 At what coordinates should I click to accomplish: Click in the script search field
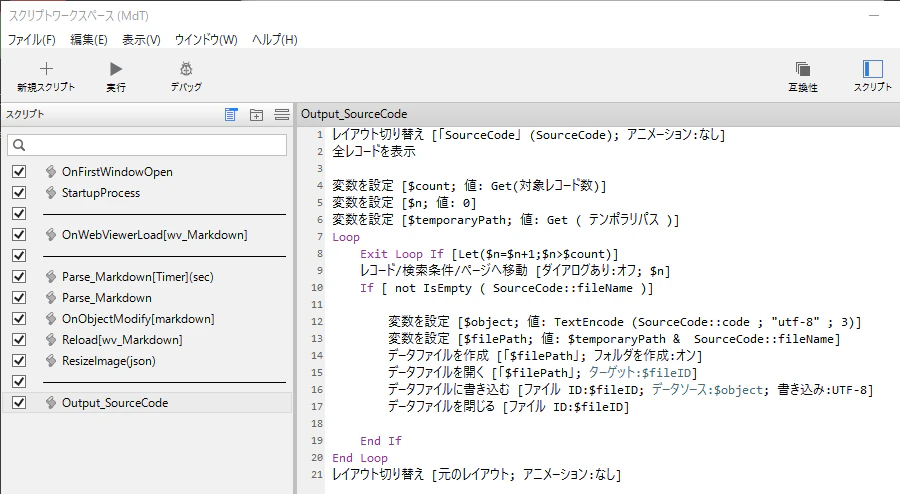click(147, 145)
